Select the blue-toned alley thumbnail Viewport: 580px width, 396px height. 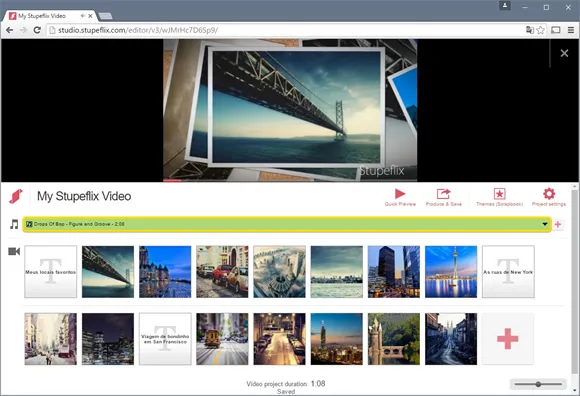(x=451, y=339)
